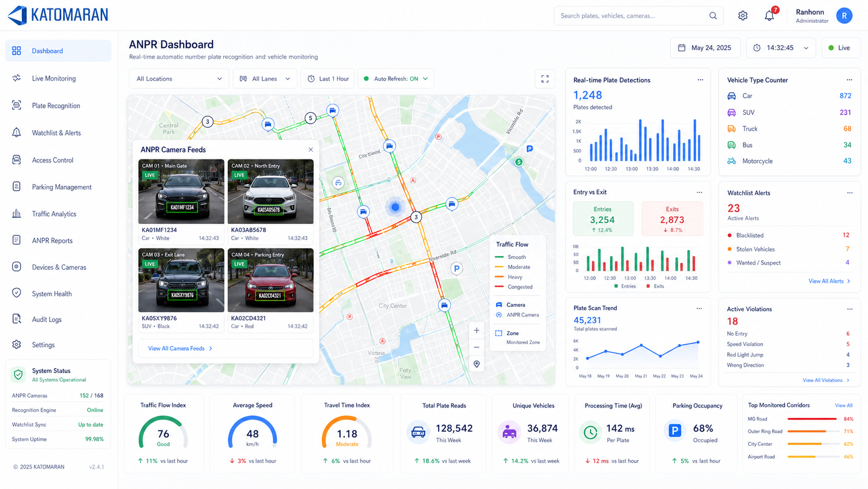Click the Stolen Vehicles alerts row

[x=789, y=249]
